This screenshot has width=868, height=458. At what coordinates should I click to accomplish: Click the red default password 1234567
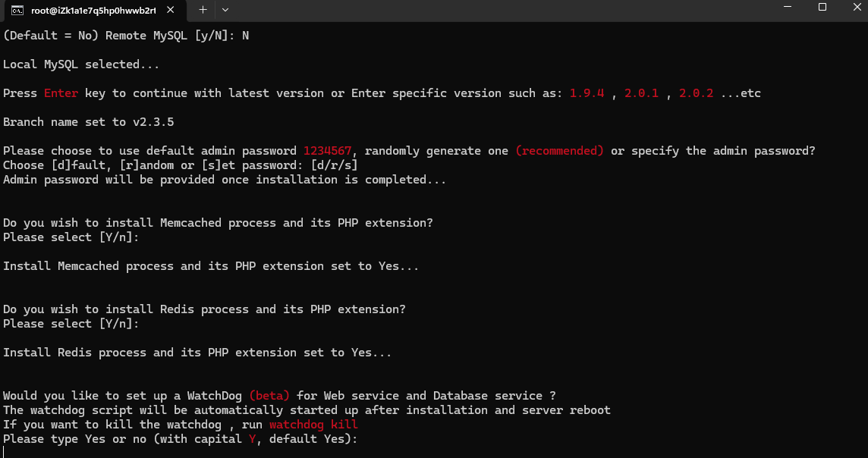[327, 151]
